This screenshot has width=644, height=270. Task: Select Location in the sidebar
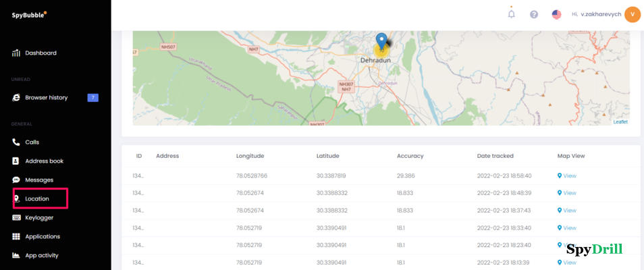[37, 198]
